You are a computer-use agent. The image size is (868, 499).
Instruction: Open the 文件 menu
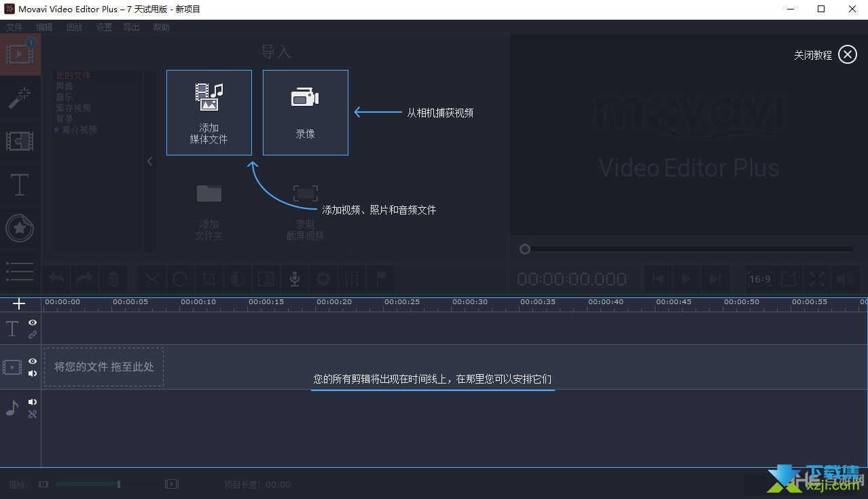click(x=14, y=27)
